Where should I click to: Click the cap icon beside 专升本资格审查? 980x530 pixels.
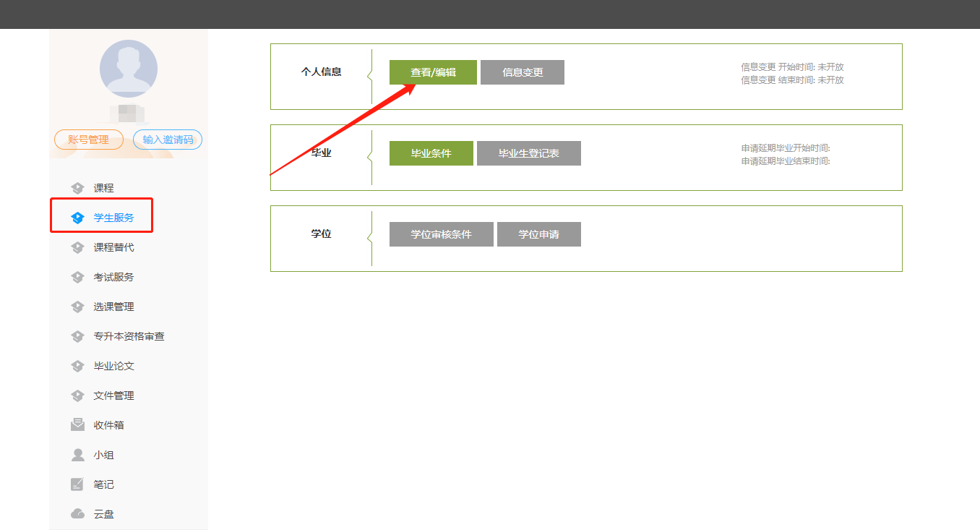coord(78,336)
